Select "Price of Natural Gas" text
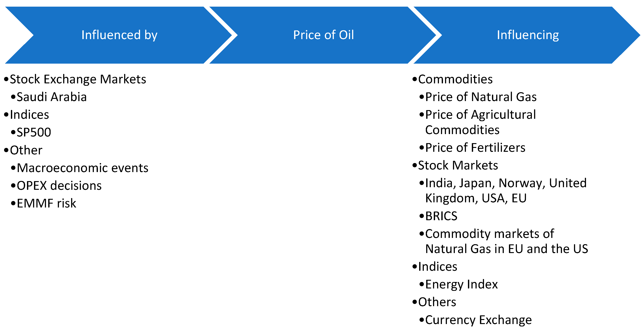The height and width of the screenshot is (334, 644). pos(481,97)
